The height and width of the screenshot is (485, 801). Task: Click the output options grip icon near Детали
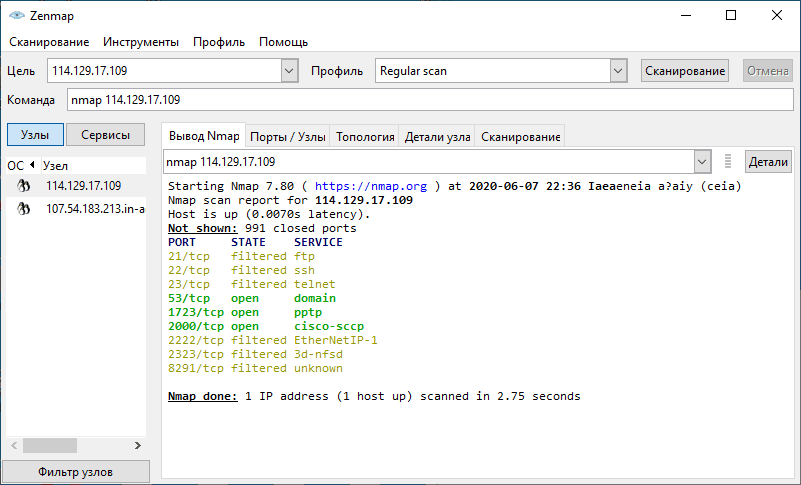728,162
